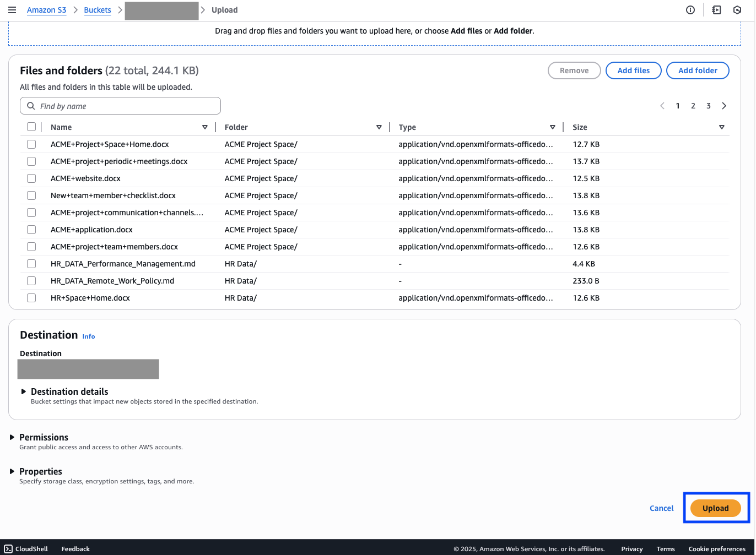
Task: Toggle the select-all checkbox in table header
Action: click(31, 127)
